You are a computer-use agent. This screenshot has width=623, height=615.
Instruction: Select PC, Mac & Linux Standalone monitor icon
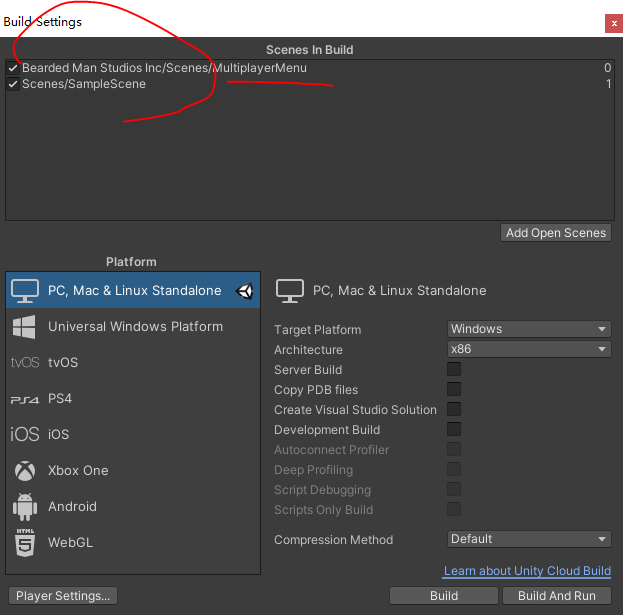25,291
